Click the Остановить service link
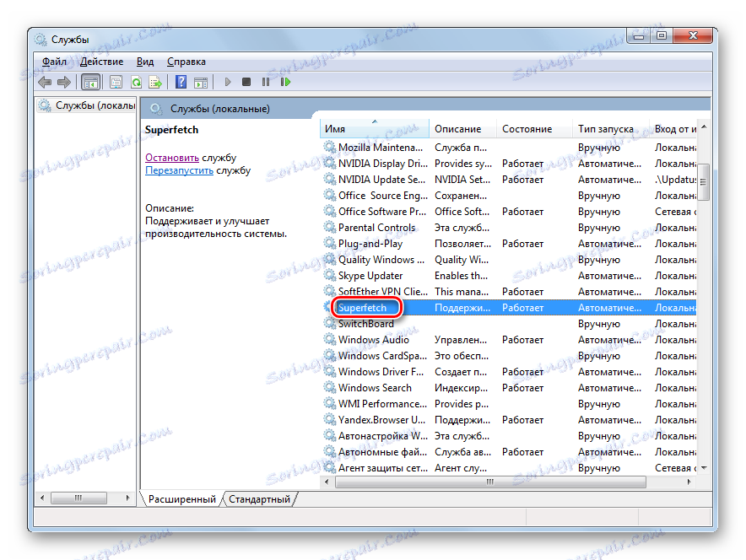 click(x=172, y=158)
